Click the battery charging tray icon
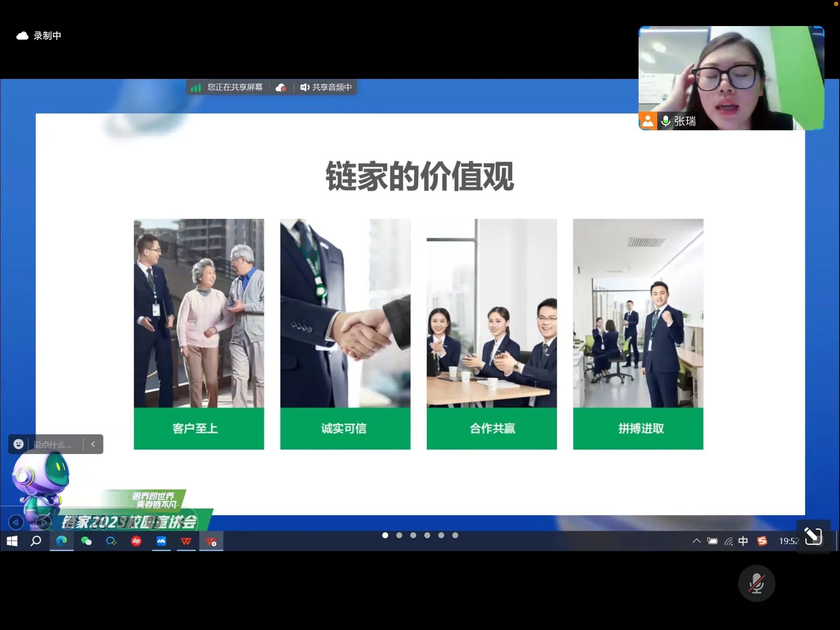The width and height of the screenshot is (840, 630). click(712, 541)
